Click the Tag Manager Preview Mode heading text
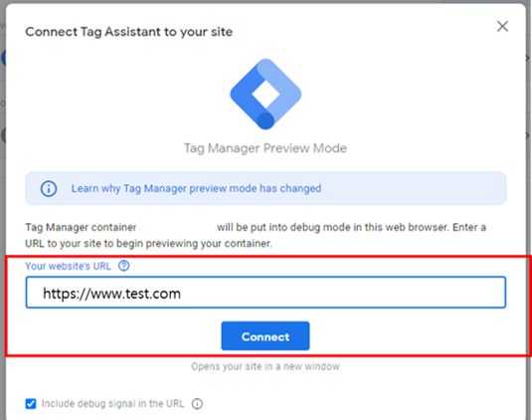Image resolution: width=532 pixels, height=420 pixels. [266, 148]
